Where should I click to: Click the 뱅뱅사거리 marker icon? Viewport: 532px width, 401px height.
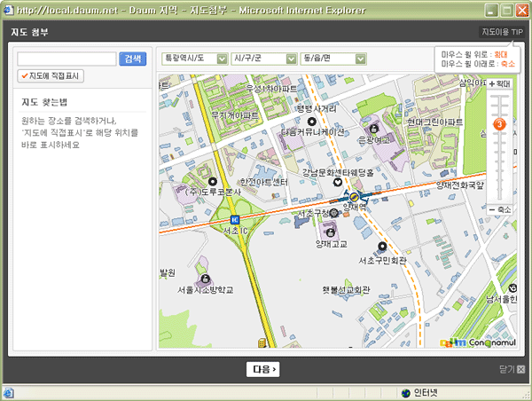(312, 122)
